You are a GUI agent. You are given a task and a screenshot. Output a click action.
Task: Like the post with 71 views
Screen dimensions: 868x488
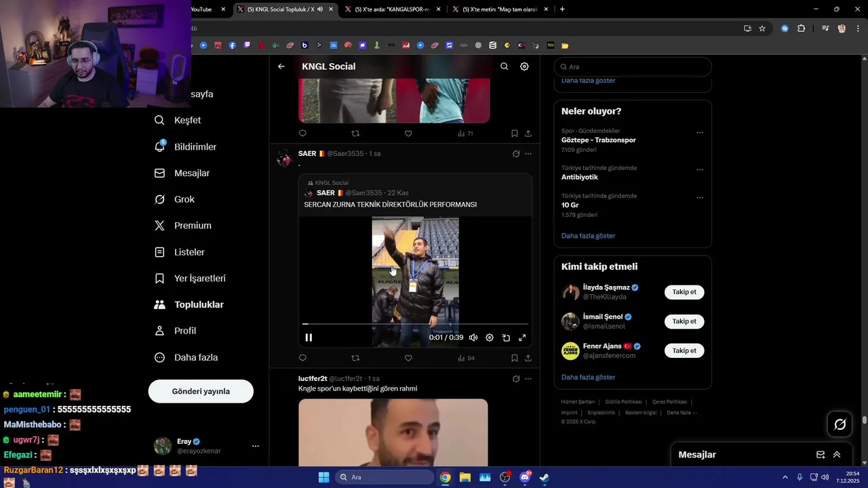[408, 134]
